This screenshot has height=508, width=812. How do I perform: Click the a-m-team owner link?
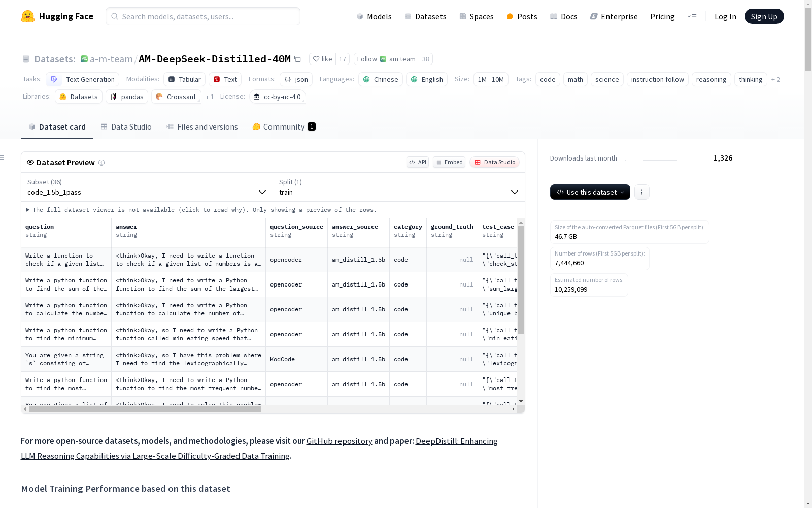point(111,59)
